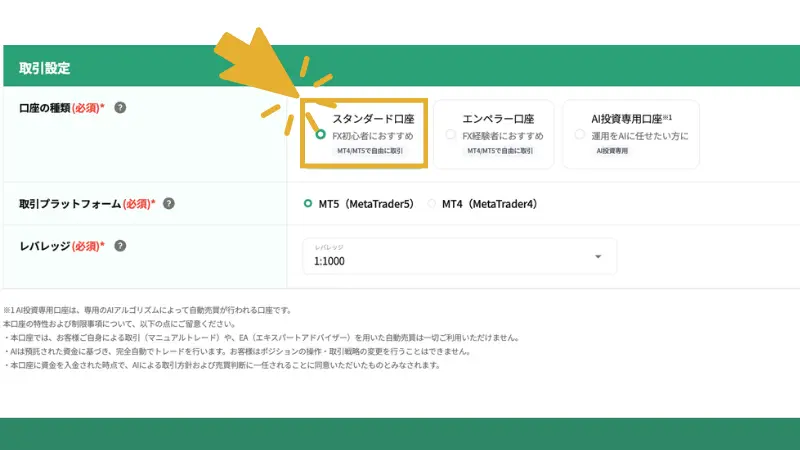Click the AI投資専用 tag badge

pyautogui.click(x=612, y=151)
